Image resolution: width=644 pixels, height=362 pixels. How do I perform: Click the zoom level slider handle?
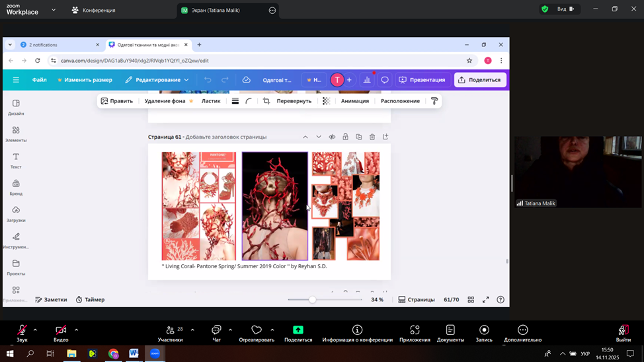coord(312,300)
